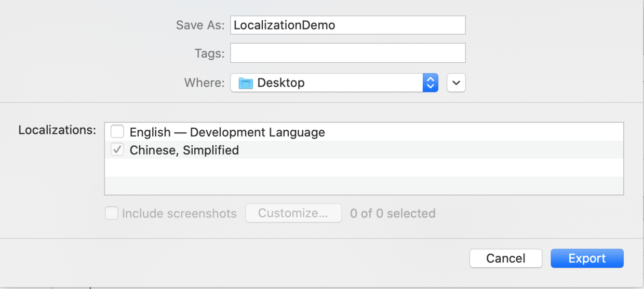Tick the Include screenshots checkbox
The image size is (644, 289).
(x=112, y=213)
